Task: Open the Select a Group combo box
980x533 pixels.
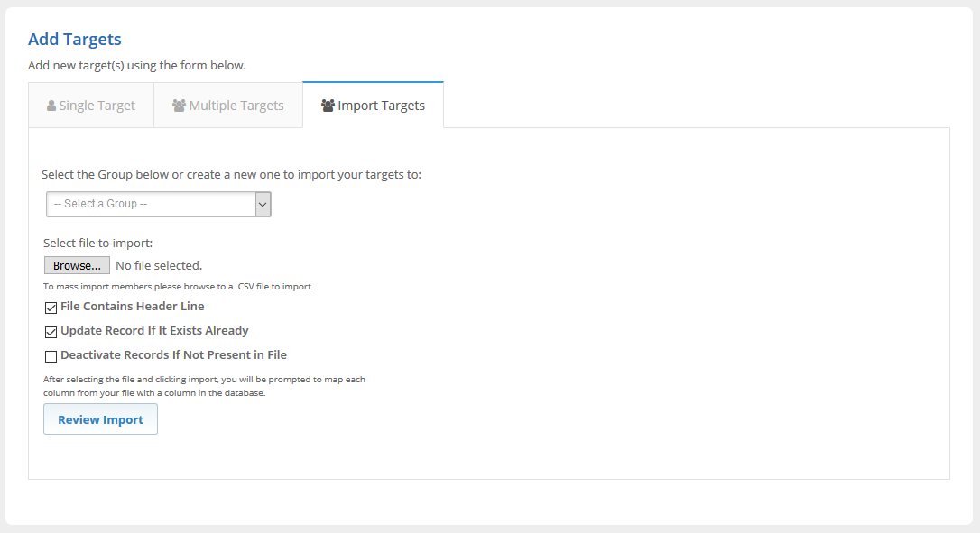Action: pos(151,205)
